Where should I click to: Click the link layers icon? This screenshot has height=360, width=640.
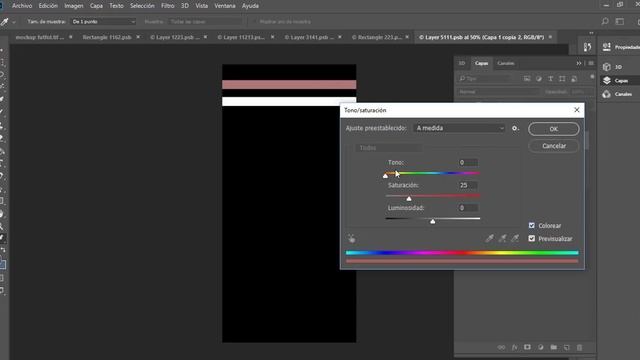[501, 347]
